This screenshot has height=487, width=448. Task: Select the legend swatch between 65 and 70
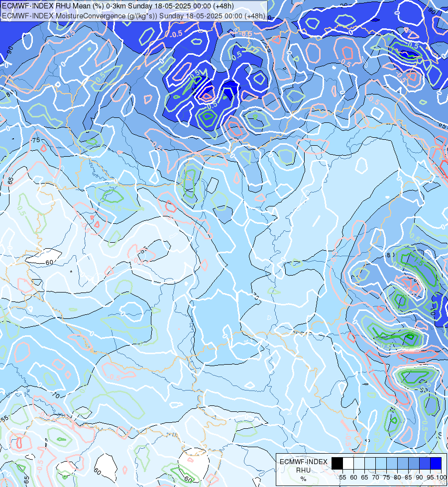[370, 463]
